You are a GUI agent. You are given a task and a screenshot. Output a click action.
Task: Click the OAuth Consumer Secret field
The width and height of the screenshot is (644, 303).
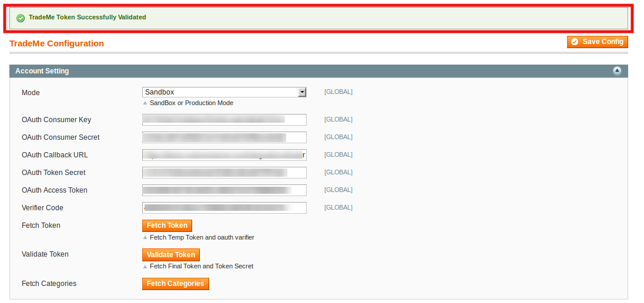224,137
